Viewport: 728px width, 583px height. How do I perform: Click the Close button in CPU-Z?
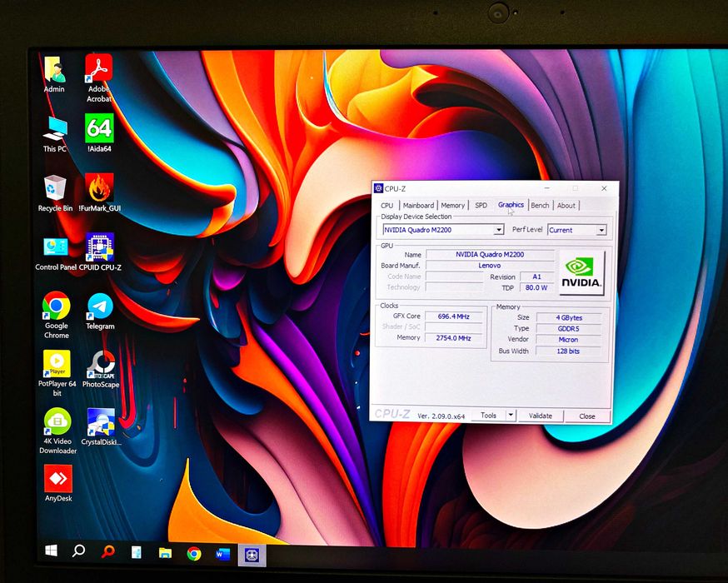pos(587,416)
